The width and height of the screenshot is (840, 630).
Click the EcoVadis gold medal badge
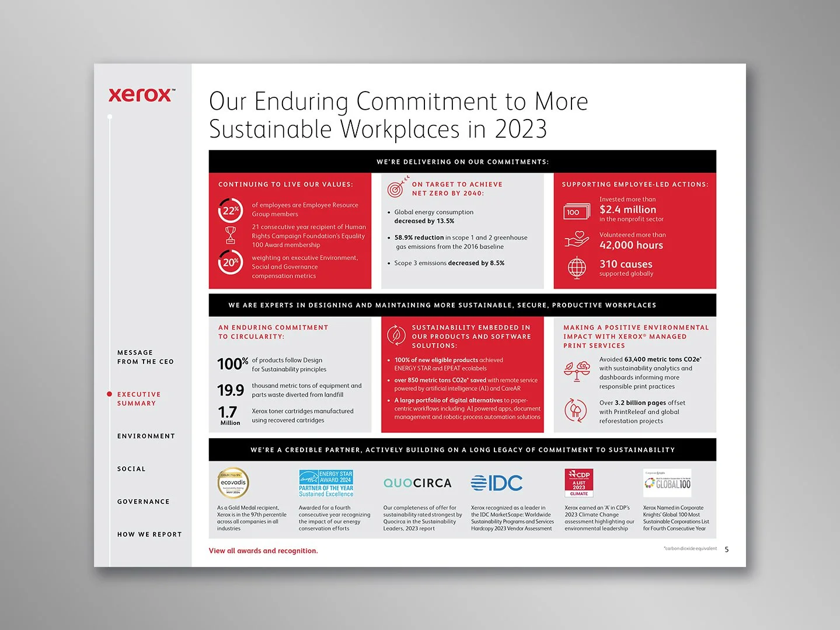coord(233,483)
